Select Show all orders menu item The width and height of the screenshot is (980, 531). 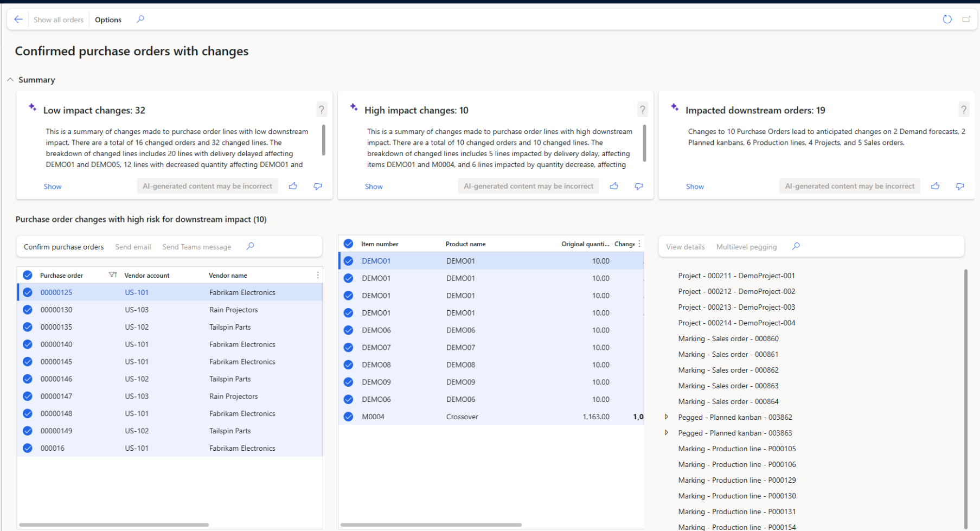(x=59, y=20)
